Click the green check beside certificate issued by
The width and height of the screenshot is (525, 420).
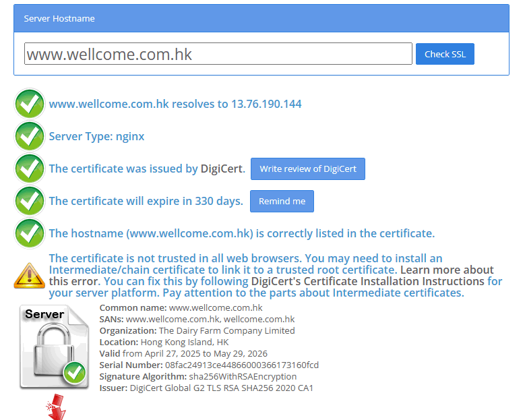pyautogui.click(x=30, y=169)
